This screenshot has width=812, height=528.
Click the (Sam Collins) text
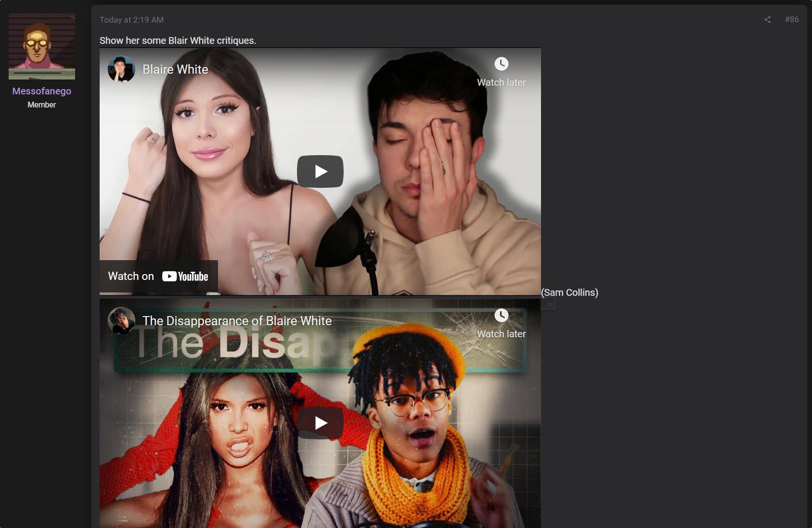570,292
